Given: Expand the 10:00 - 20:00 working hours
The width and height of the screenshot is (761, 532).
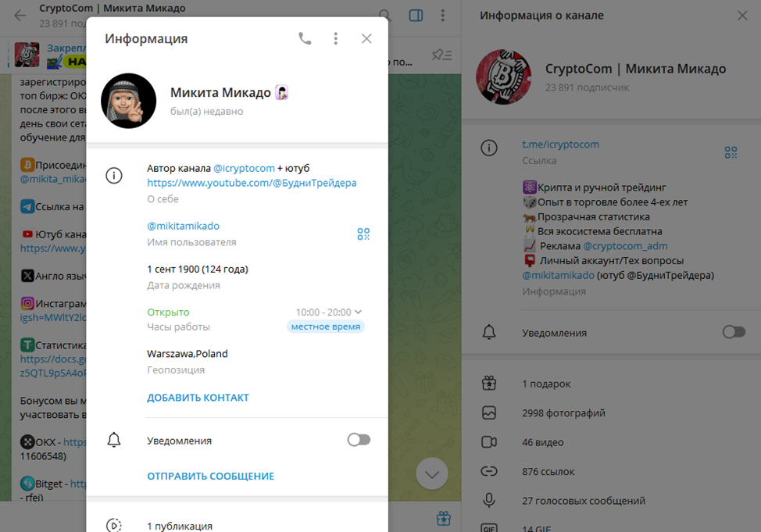Looking at the screenshot, I should pyautogui.click(x=329, y=312).
